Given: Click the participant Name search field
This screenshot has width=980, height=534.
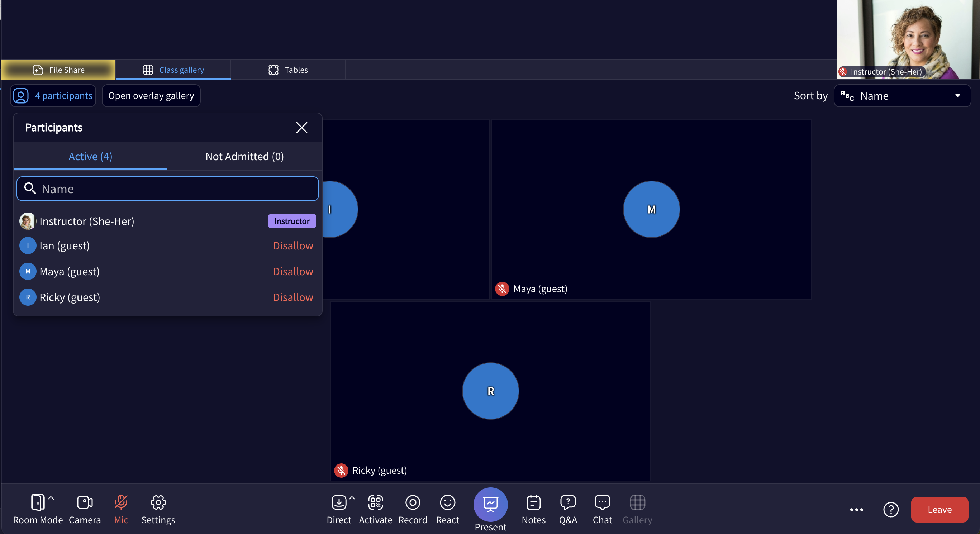Looking at the screenshot, I should 168,189.
